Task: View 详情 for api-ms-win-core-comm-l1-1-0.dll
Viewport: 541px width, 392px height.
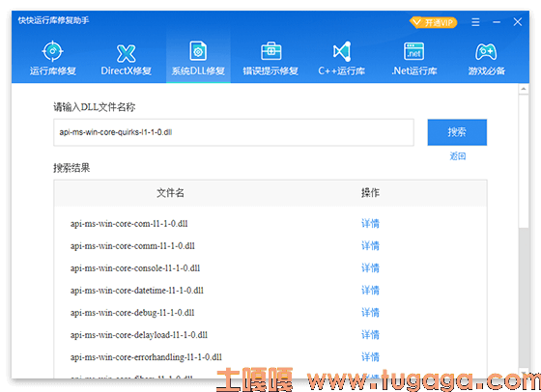Action: click(x=370, y=246)
